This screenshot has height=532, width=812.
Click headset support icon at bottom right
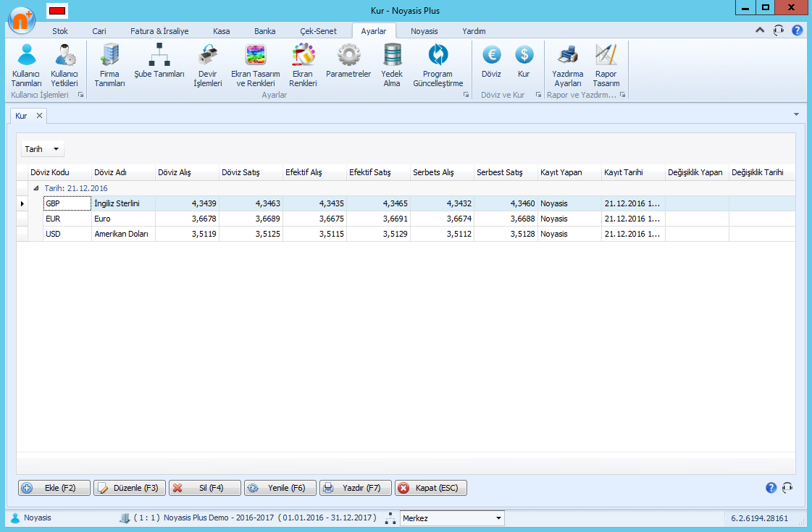point(787,488)
